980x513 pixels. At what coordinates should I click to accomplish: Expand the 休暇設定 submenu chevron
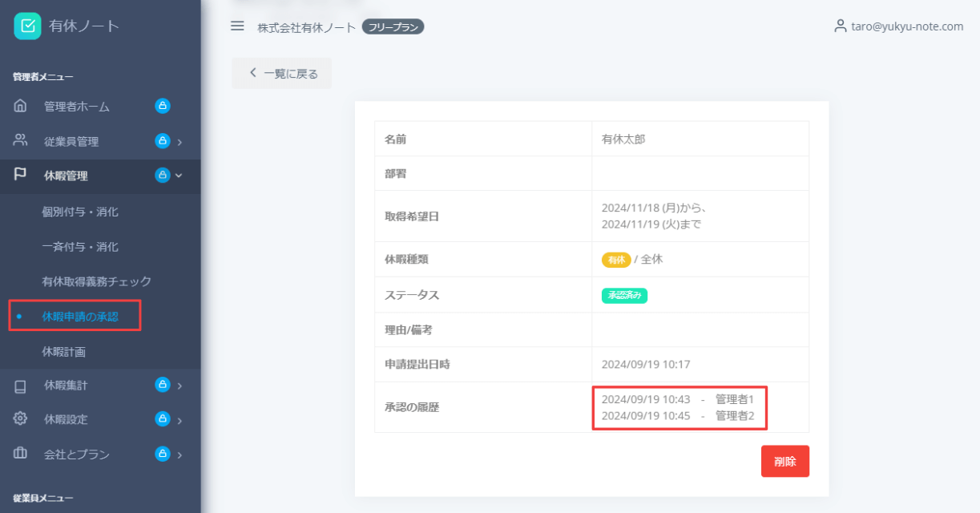point(179,420)
